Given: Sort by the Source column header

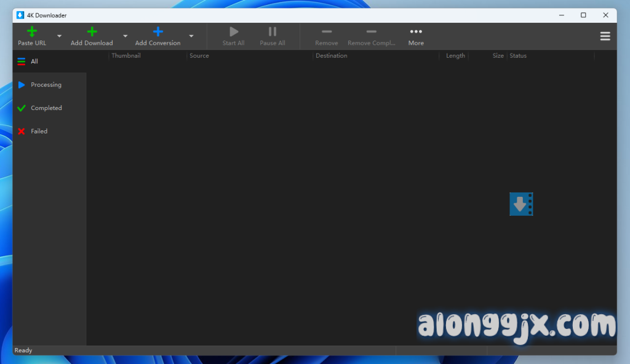Looking at the screenshot, I should click(x=199, y=56).
